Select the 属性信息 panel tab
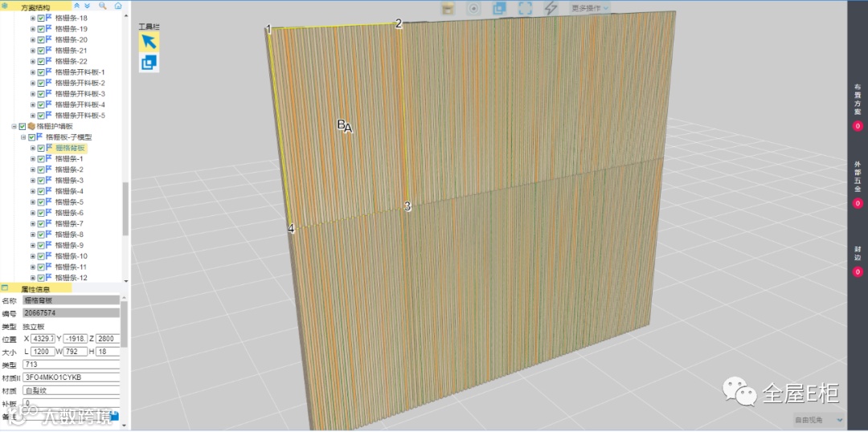Screen dimensions: 868x432 [x=35, y=289]
